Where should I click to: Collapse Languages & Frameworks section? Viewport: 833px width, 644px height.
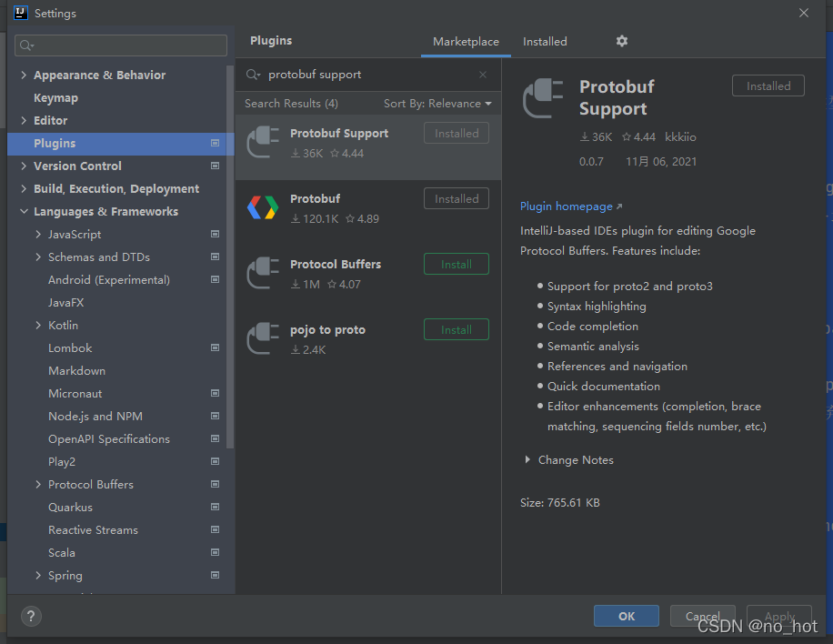point(24,211)
